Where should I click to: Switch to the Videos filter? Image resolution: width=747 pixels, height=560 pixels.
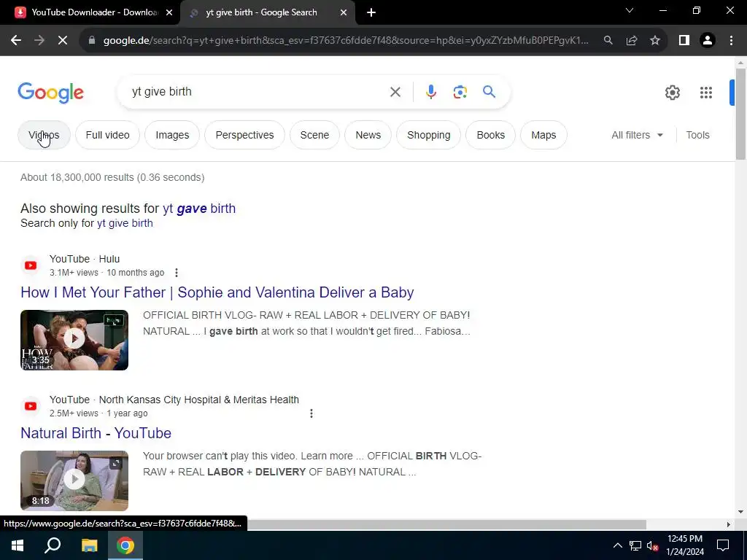(x=44, y=135)
